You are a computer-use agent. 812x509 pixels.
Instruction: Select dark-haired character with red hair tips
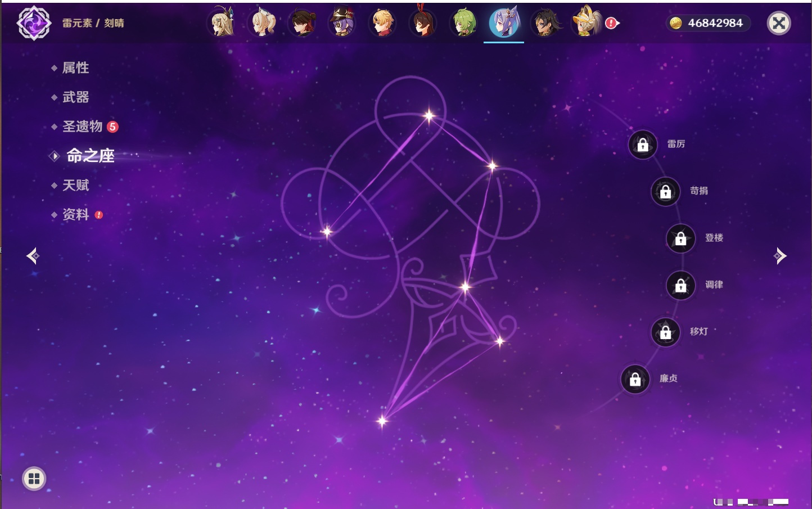tap(303, 23)
